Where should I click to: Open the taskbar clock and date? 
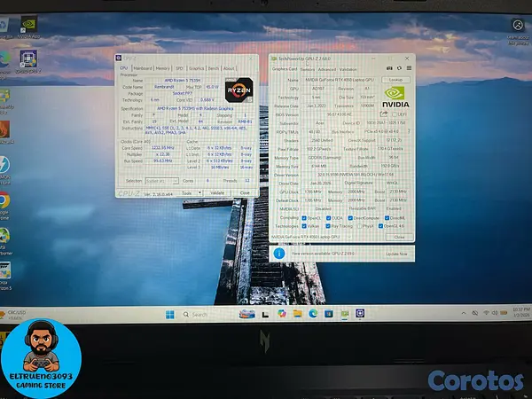click(520, 312)
